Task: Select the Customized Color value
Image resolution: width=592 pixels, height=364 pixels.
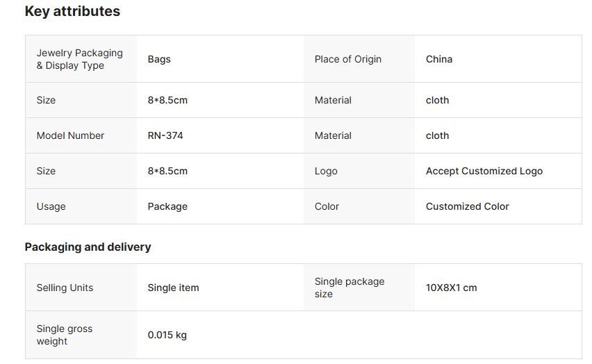Action: pos(467,207)
